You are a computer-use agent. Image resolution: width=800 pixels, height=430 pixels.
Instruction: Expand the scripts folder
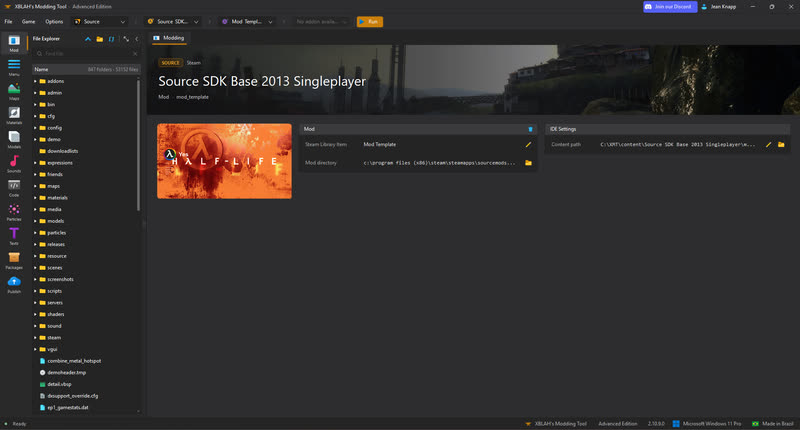point(35,291)
